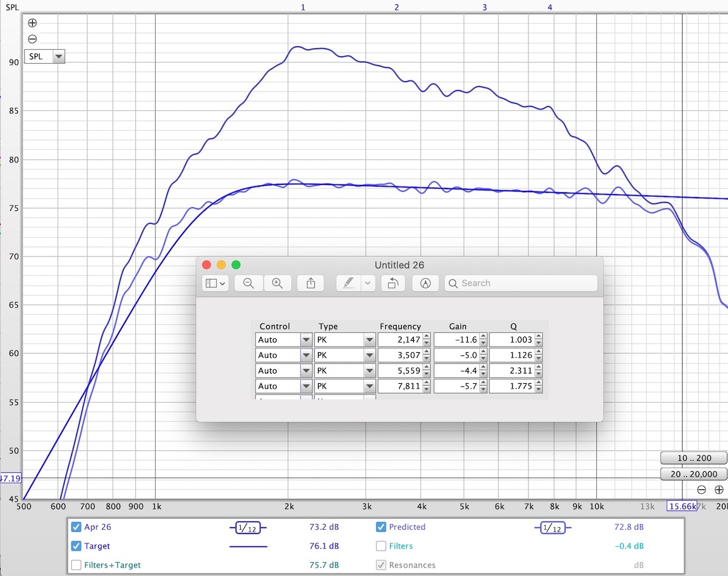Click the horizontal zoom in icon under 20 .. 20,000
728x576 pixels.
tap(719, 490)
